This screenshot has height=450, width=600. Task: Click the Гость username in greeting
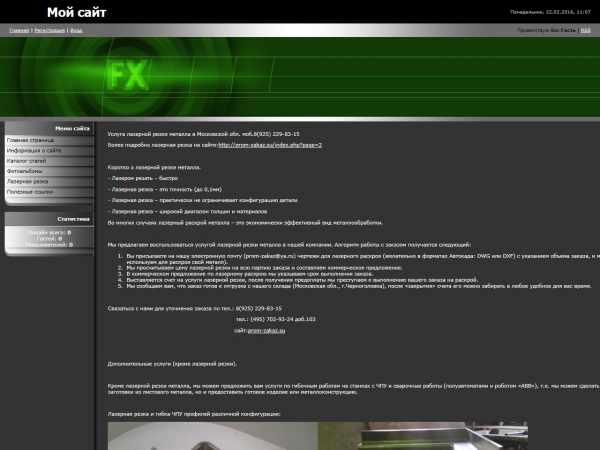[567, 31]
